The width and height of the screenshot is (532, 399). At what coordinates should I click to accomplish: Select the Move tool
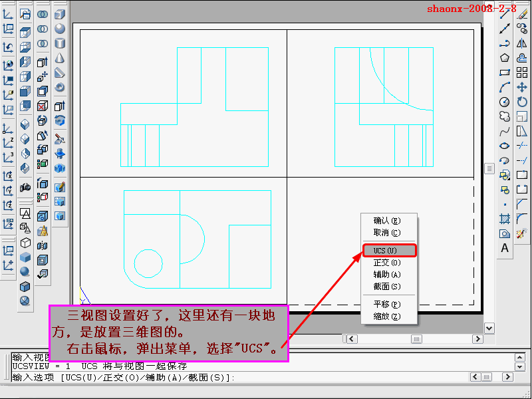click(x=522, y=87)
